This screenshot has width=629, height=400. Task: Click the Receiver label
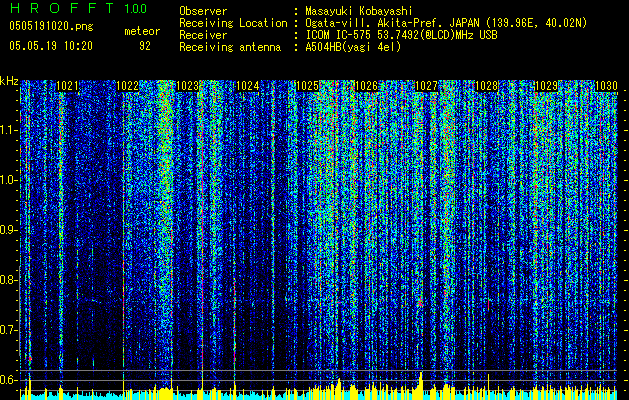(x=203, y=35)
